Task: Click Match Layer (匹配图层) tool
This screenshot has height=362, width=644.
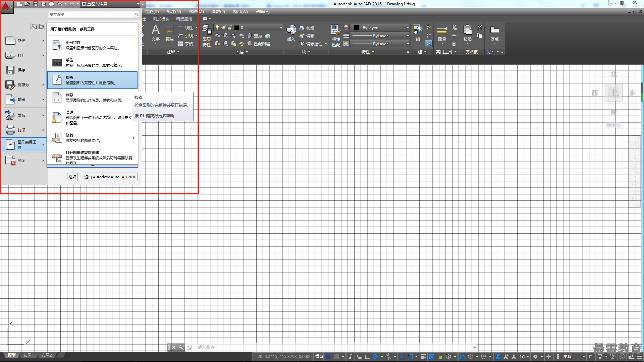Action: tap(259, 44)
